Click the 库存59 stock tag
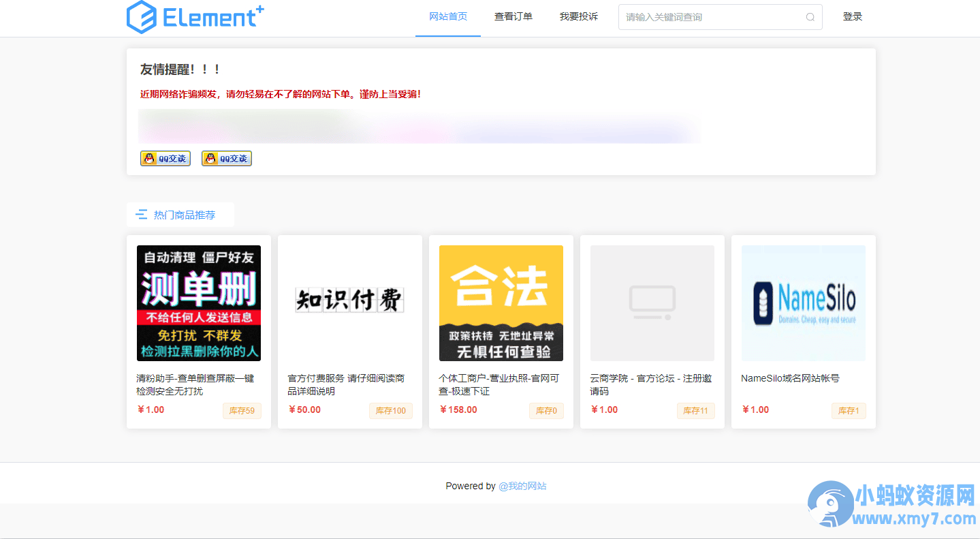This screenshot has width=980, height=539. pos(242,411)
